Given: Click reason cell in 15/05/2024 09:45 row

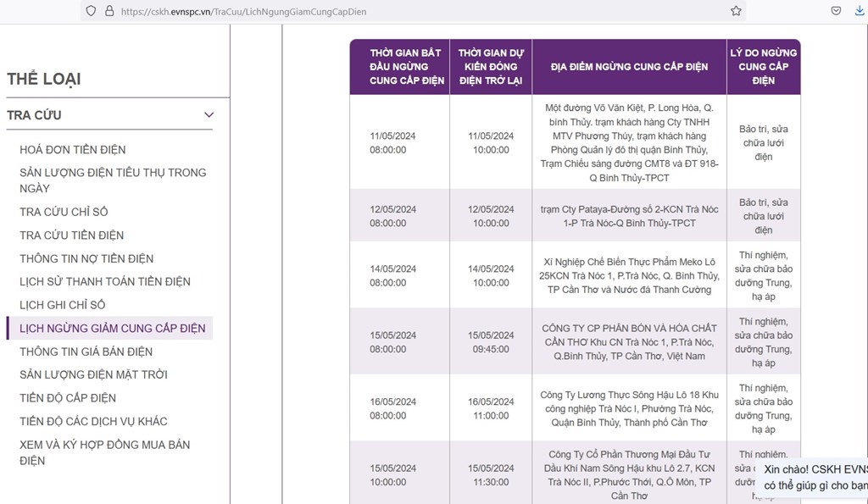Looking at the screenshot, I should [764, 342].
